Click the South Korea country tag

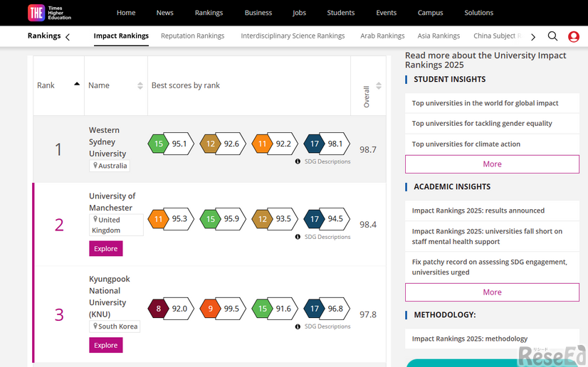point(115,326)
